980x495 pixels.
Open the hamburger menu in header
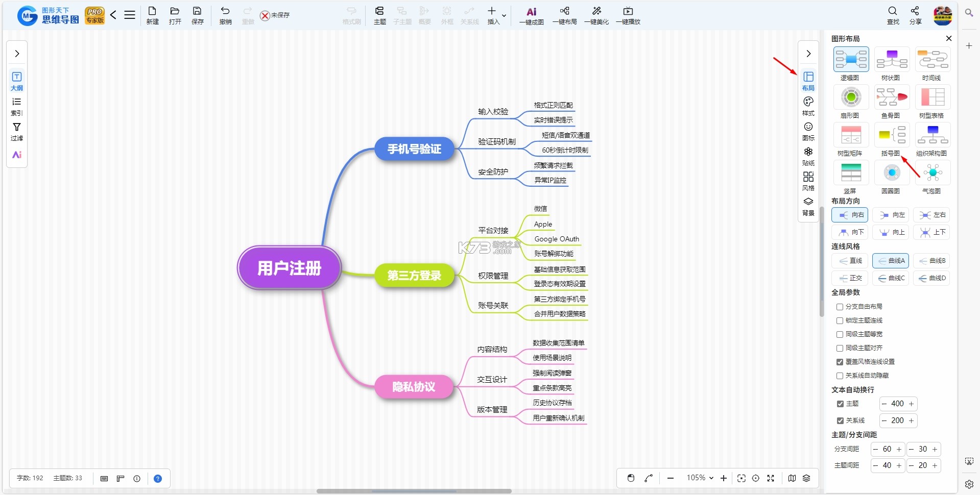click(x=130, y=15)
